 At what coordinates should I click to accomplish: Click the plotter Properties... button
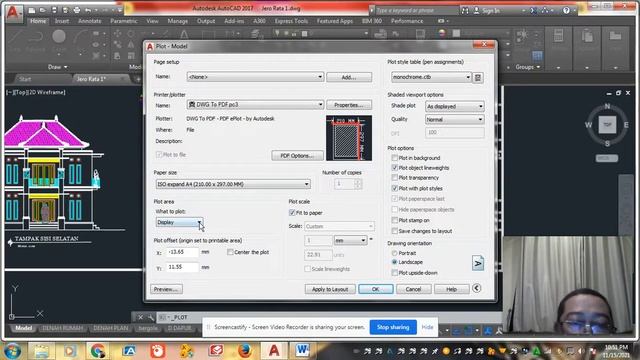[349, 105]
